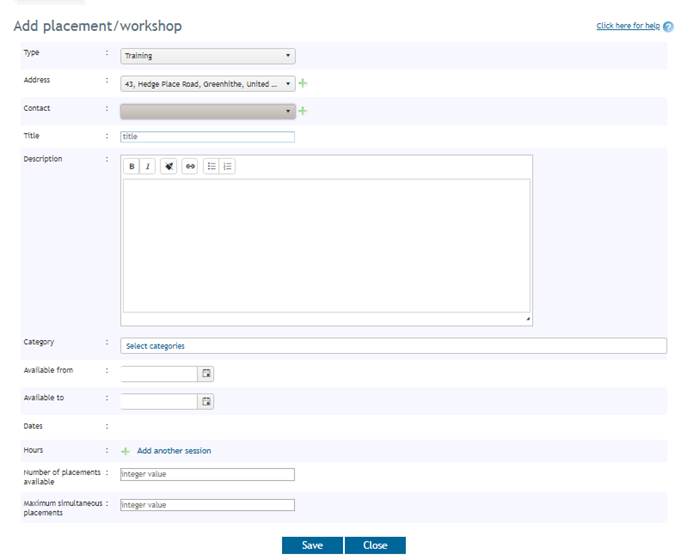This screenshot has height=560, width=681.
Task: Click the help question mark icon
Action: [668, 27]
